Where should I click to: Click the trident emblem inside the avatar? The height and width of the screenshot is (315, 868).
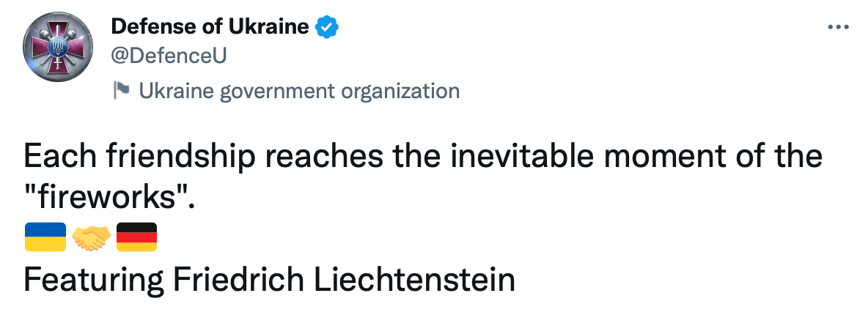[56, 47]
